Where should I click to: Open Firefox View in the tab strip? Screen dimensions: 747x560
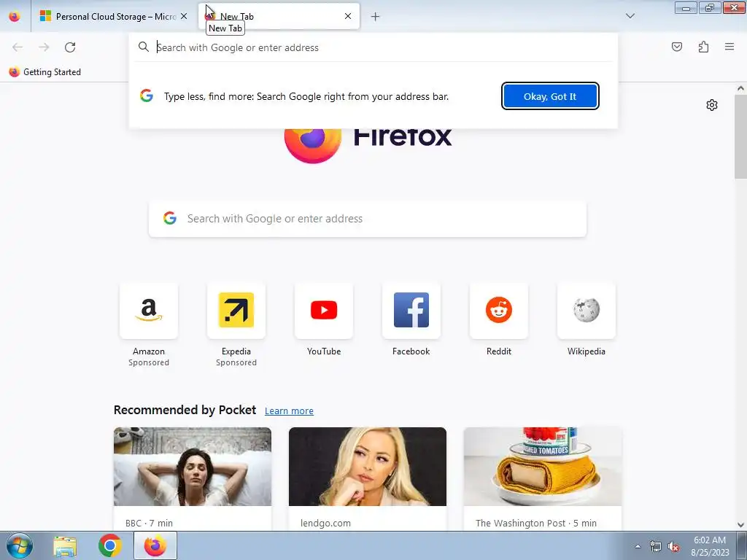point(15,16)
